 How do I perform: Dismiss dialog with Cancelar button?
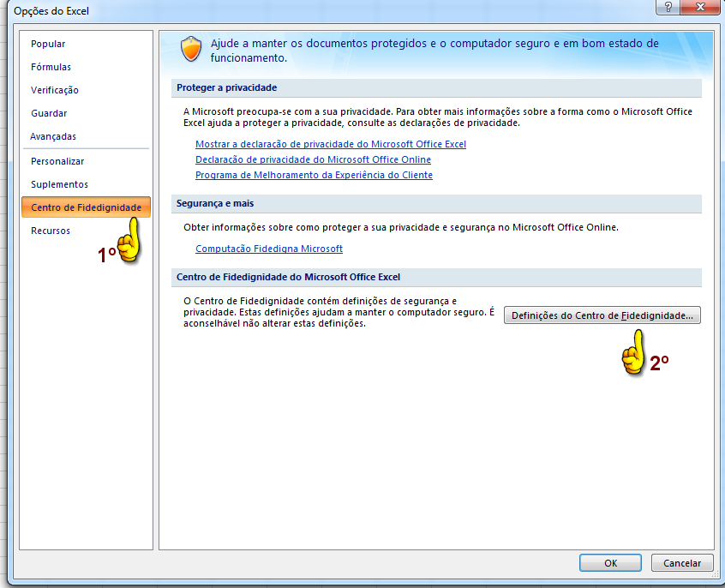coord(682,563)
